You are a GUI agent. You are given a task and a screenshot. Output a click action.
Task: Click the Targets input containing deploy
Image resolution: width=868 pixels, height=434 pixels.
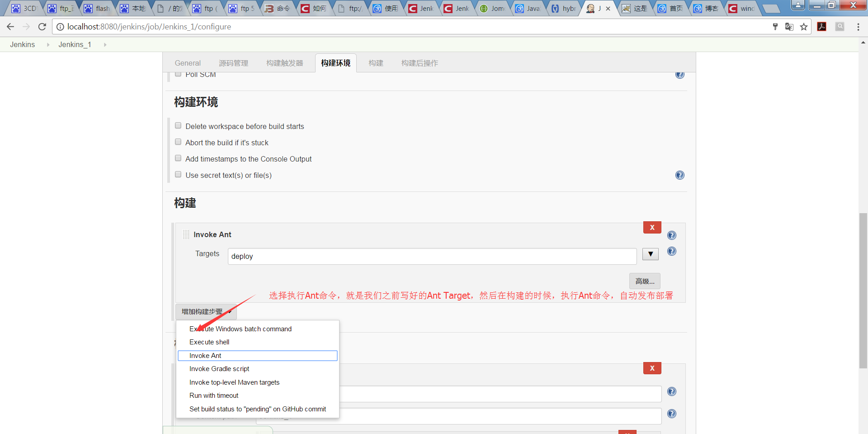(x=432, y=256)
